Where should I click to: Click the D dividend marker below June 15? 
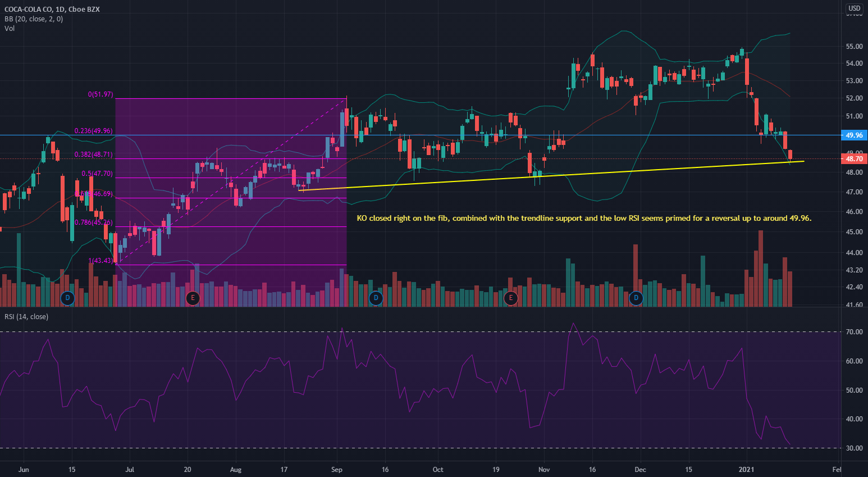pyautogui.click(x=67, y=298)
